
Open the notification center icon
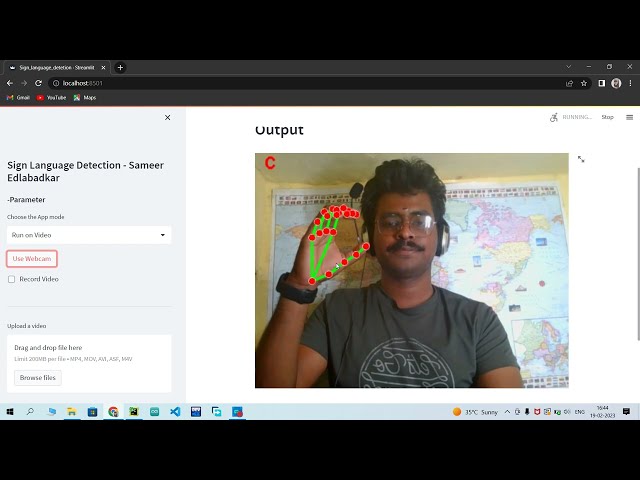point(627,412)
